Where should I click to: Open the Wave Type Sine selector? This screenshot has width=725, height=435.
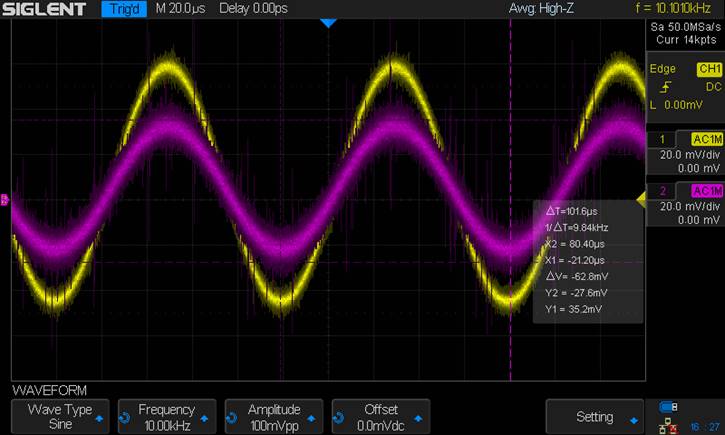coord(59,416)
